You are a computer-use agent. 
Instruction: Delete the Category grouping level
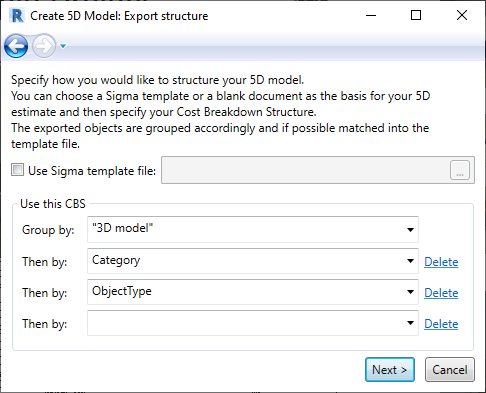click(x=441, y=262)
